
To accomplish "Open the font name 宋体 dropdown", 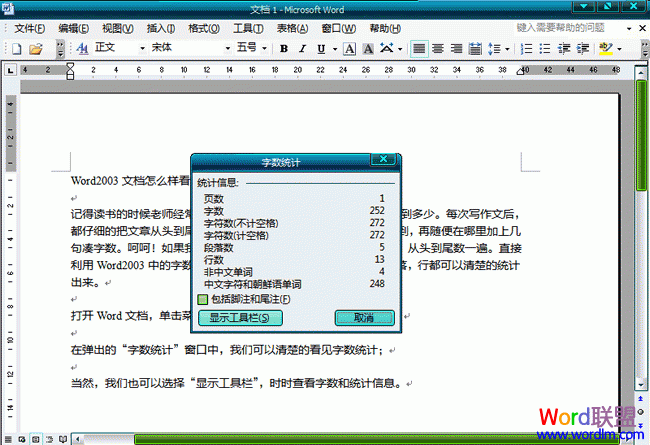I will click(221, 48).
